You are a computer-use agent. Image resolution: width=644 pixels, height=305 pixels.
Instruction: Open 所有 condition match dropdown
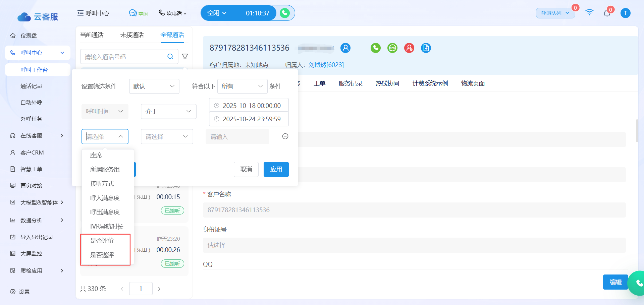click(x=242, y=86)
